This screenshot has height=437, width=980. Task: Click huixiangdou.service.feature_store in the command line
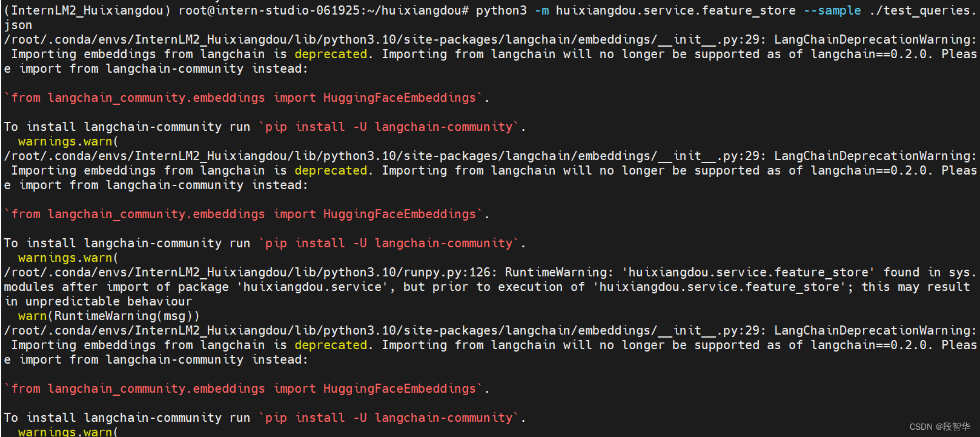(675, 10)
